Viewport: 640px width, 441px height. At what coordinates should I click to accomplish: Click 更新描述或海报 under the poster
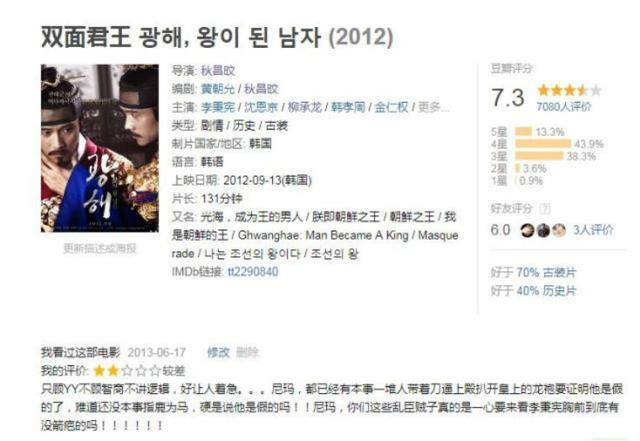click(100, 248)
